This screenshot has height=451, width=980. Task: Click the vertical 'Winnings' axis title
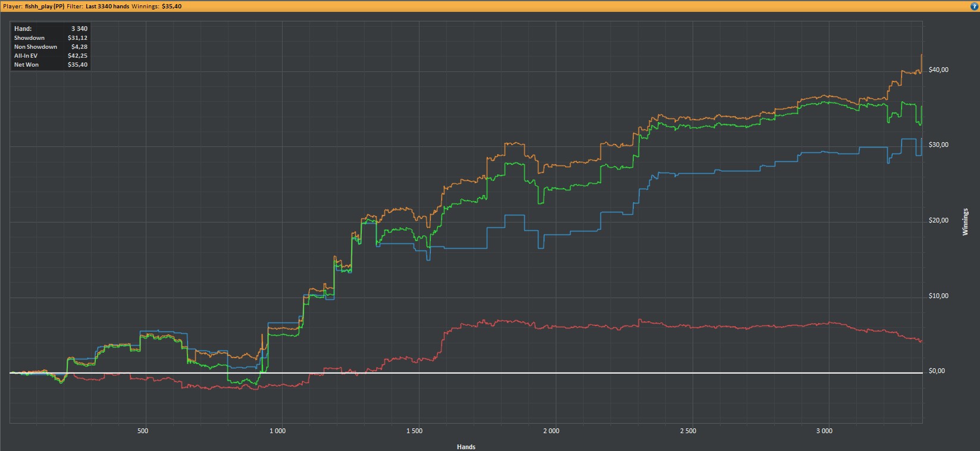pyautogui.click(x=965, y=222)
